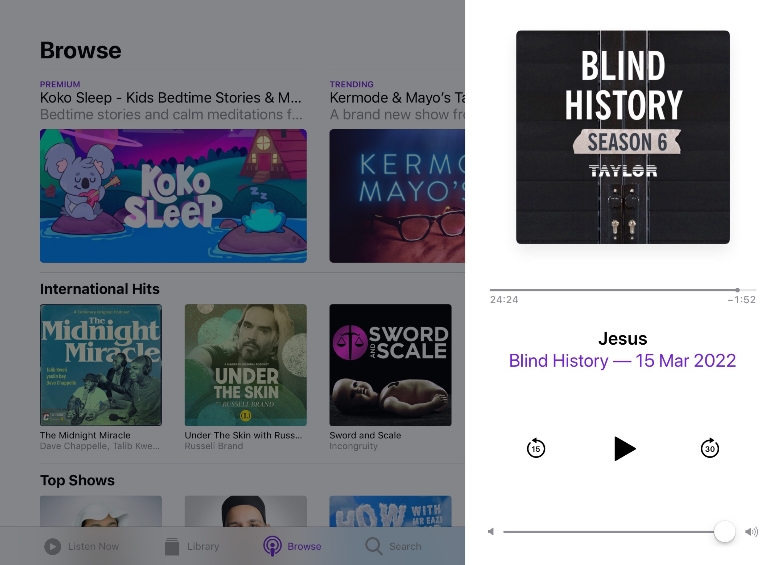Click the PREMIUM label
Viewport: 781px width, 565px height.
point(60,84)
